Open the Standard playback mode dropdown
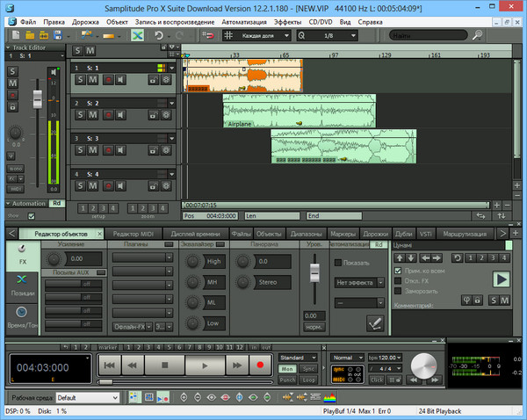 tap(298, 358)
